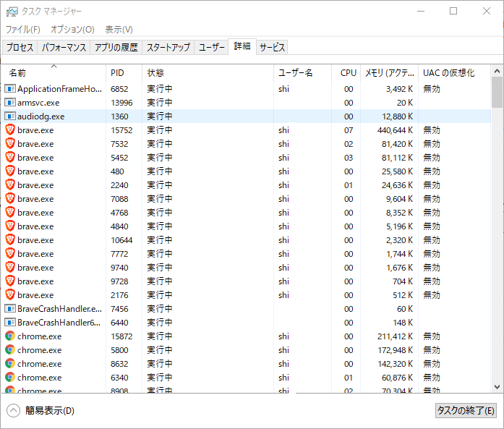Click the ApplicationFrameHost process icon
504x429 pixels.
10,88
